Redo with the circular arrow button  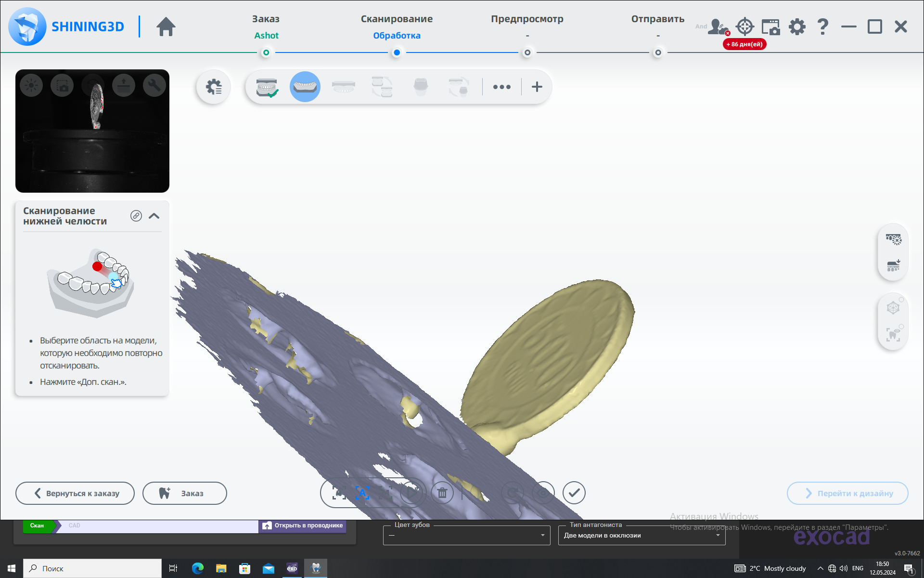coord(513,493)
